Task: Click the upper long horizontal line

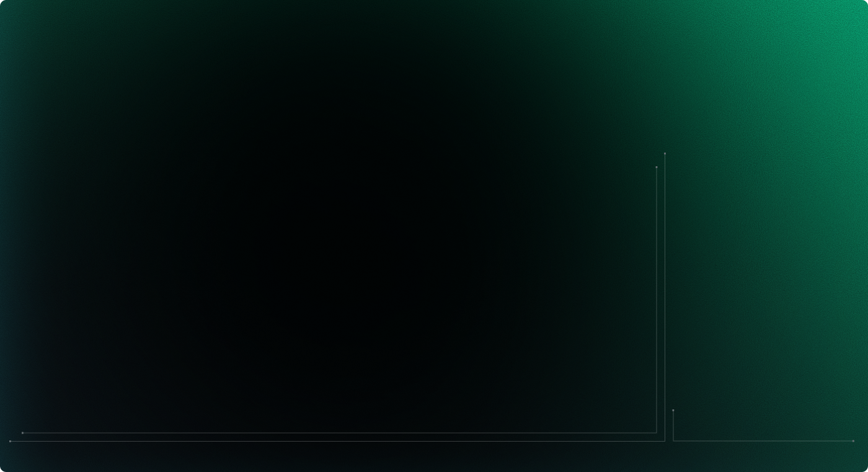Action: point(339,433)
